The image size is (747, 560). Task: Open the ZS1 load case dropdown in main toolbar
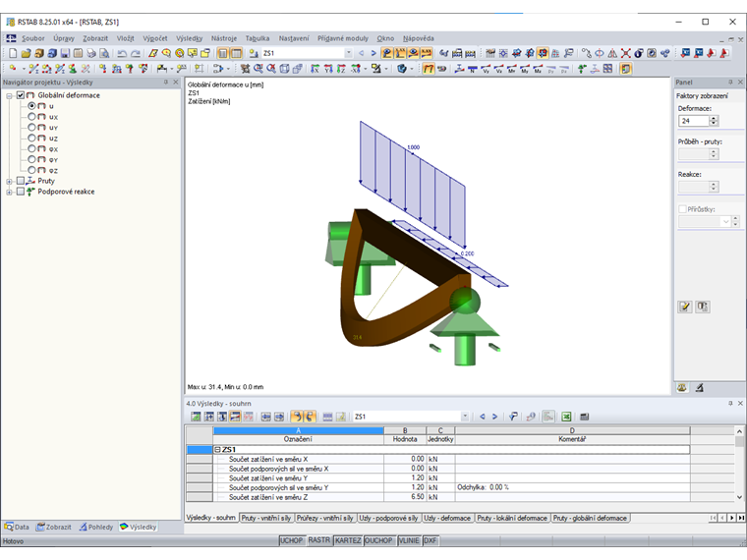point(349,53)
